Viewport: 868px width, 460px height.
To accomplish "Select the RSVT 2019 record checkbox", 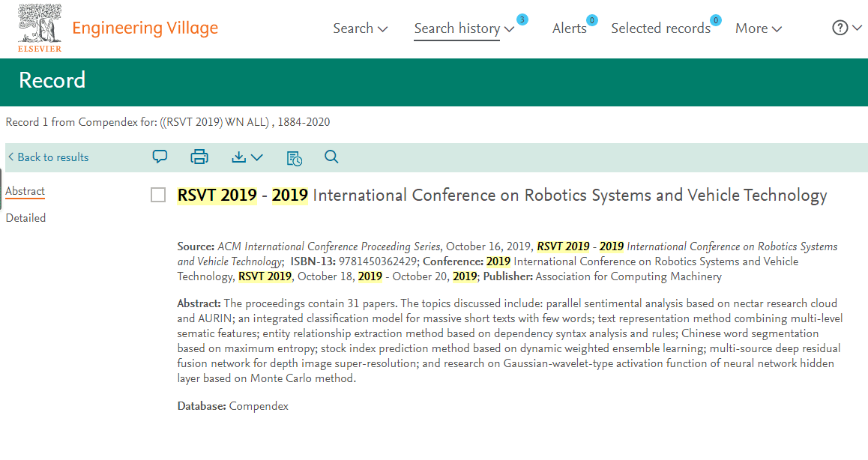I will point(158,196).
